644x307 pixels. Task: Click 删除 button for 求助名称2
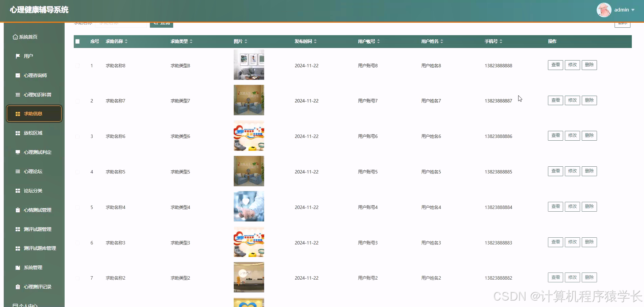point(589,277)
